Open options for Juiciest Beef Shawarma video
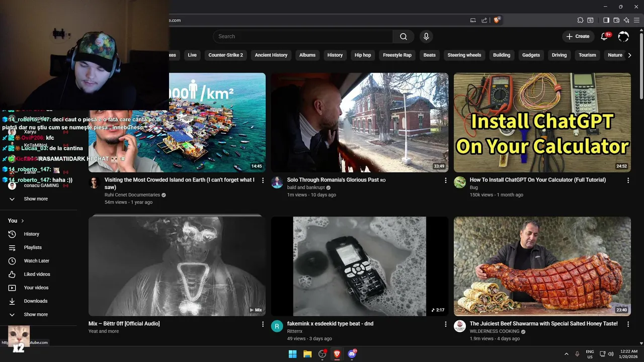Screen dimensions: 644x362 pos(628,324)
